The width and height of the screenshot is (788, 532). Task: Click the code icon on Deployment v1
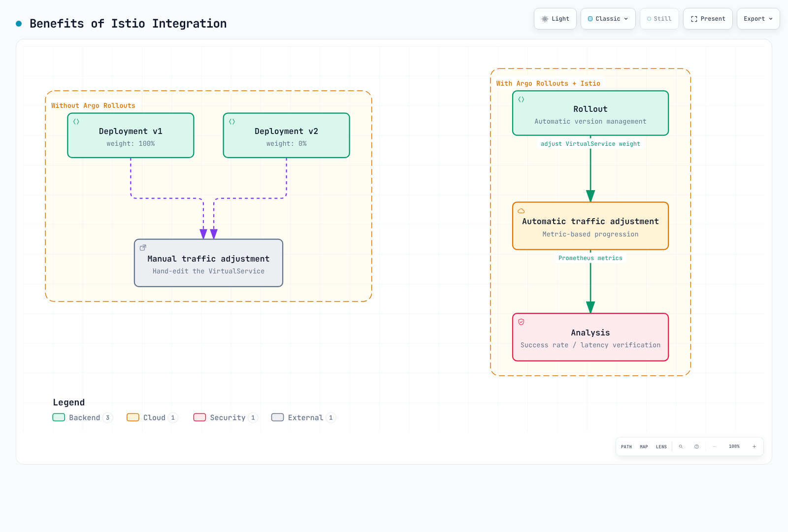pyautogui.click(x=76, y=122)
